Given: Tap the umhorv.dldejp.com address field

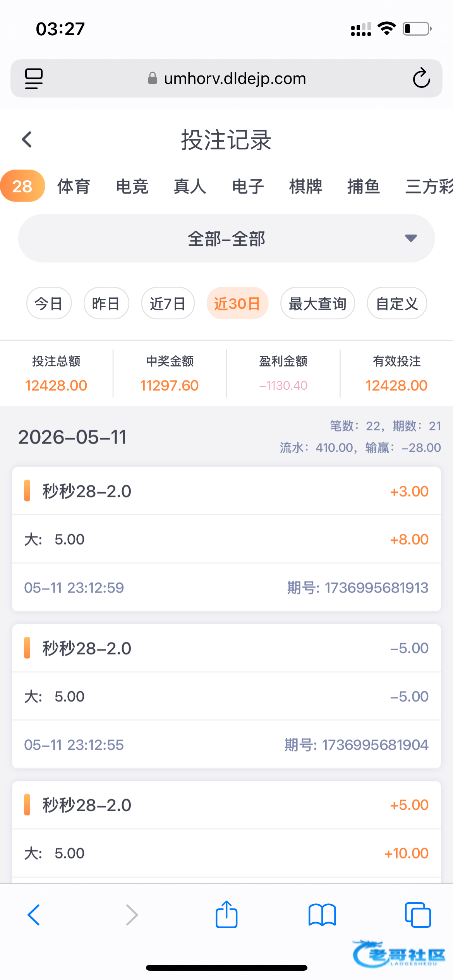Looking at the screenshot, I should [226, 79].
